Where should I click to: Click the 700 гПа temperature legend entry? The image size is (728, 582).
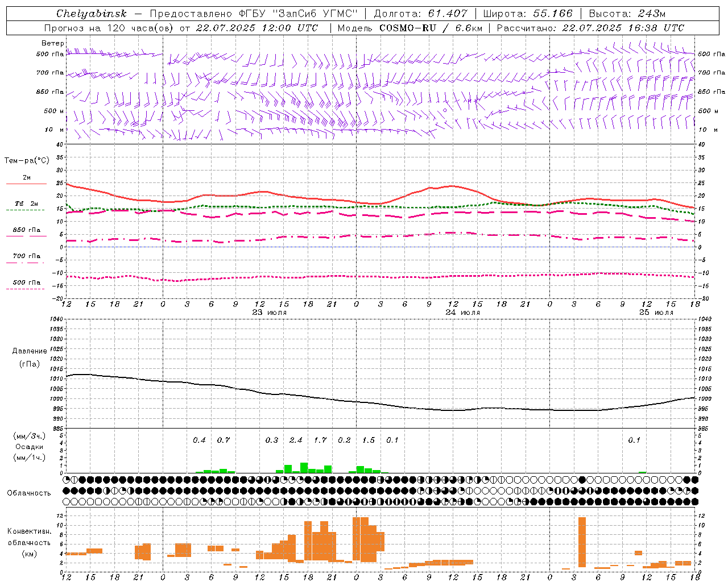coord(27,256)
